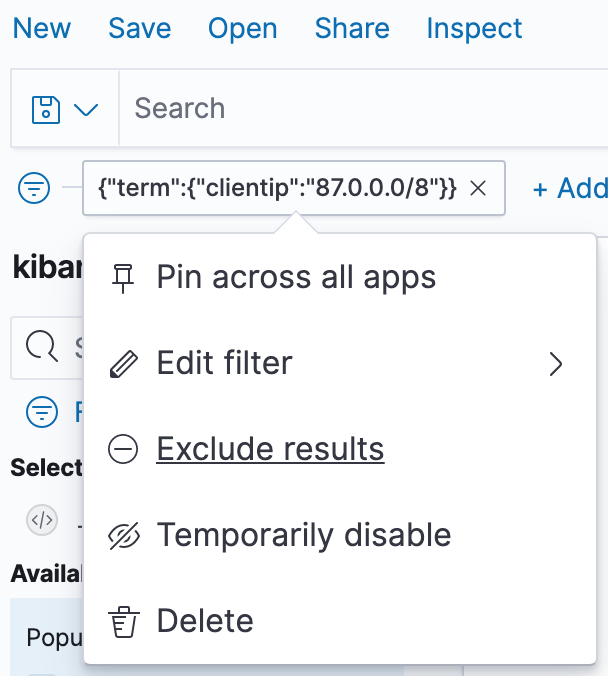Click the Add filter button
608x676 pixels.
569,188
